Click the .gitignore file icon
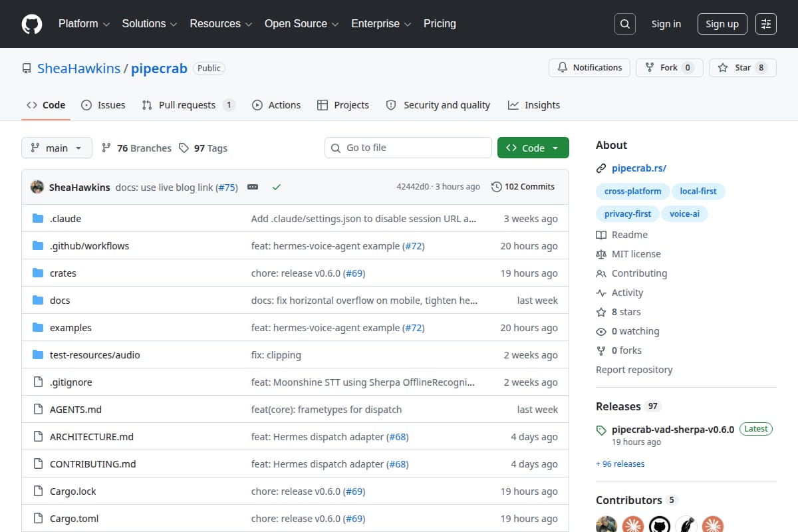Image resolution: width=798 pixels, height=532 pixels. click(x=38, y=382)
